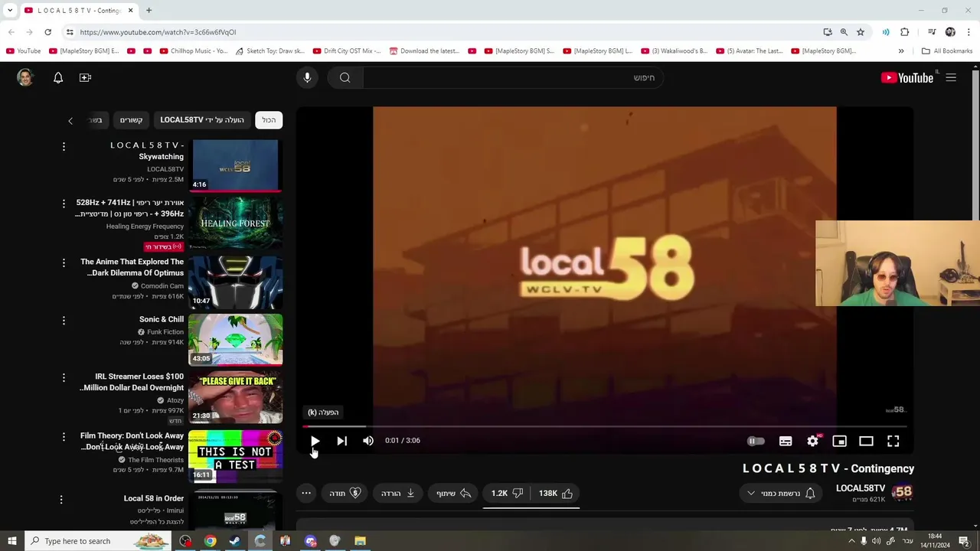The image size is (980, 551).
Task: Open 'Sketch Toy: Draw sk...' bookmark
Action: (x=269, y=51)
